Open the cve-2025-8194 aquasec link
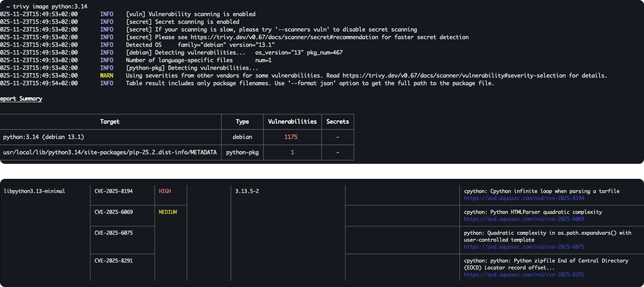Screen dimensions: 644x287 tap(524, 198)
